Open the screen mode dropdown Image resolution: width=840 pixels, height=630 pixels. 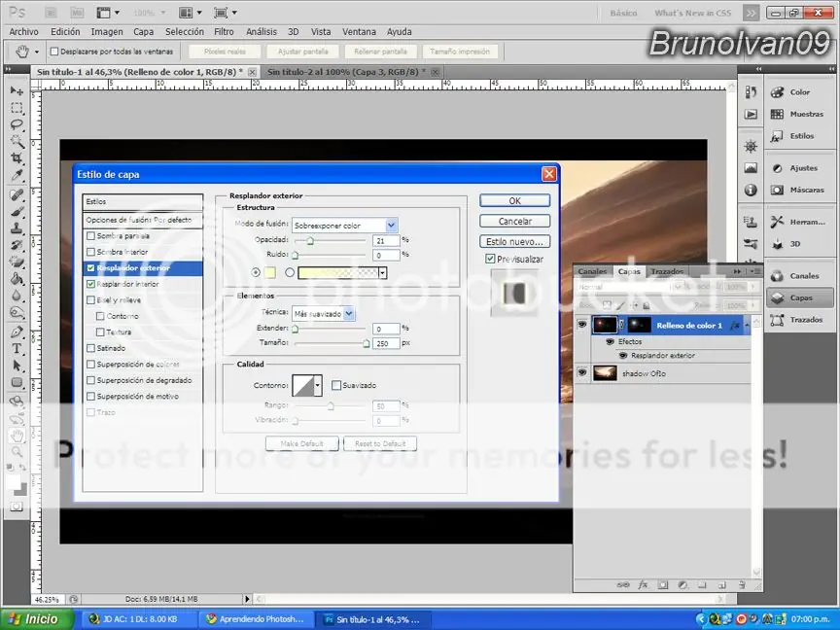(234, 13)
